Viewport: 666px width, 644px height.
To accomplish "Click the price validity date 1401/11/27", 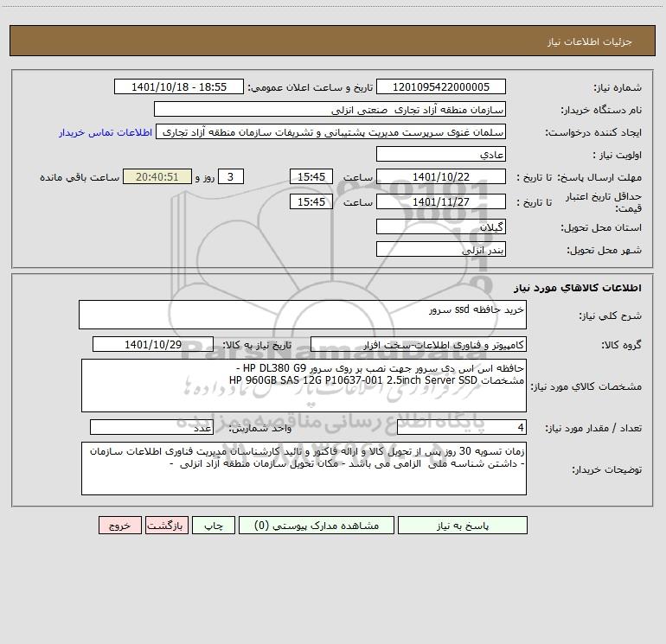I will click(441, 201).
